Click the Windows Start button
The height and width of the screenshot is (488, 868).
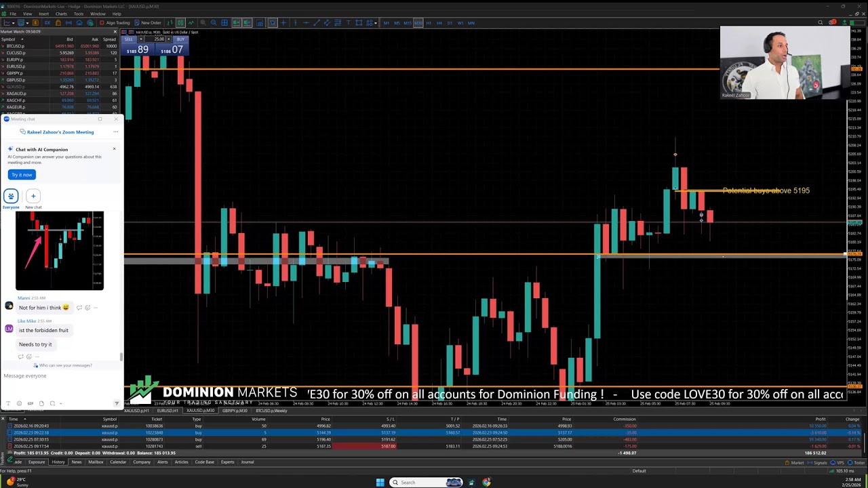380,483
